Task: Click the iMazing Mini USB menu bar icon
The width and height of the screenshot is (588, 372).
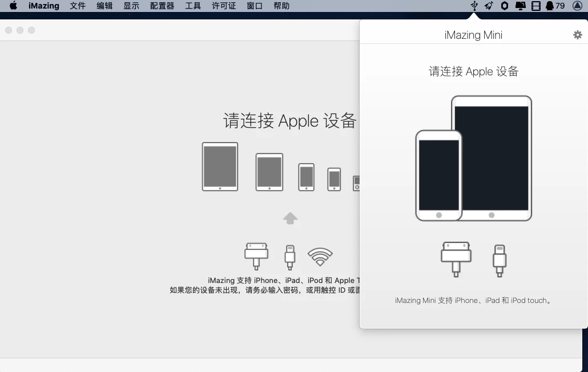Action: click(x=474, y=6)
